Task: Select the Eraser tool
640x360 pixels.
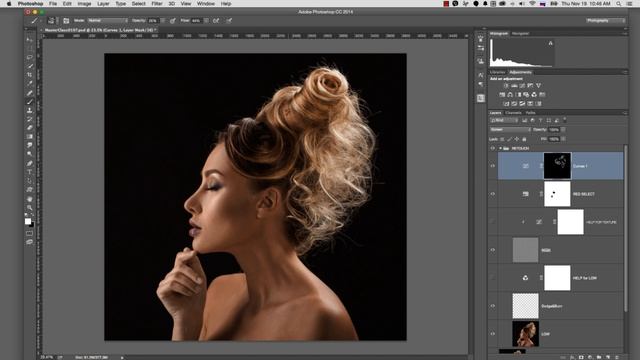Action: coord(29,128)
